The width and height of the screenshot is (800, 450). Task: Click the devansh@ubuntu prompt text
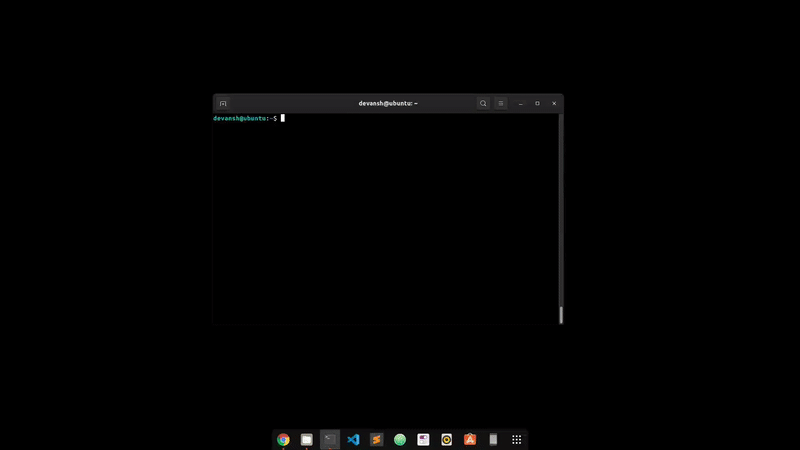tap(240, 118)
